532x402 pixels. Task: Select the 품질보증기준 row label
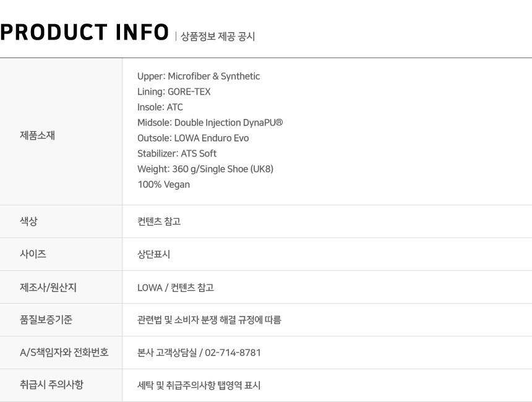[46, 320]
